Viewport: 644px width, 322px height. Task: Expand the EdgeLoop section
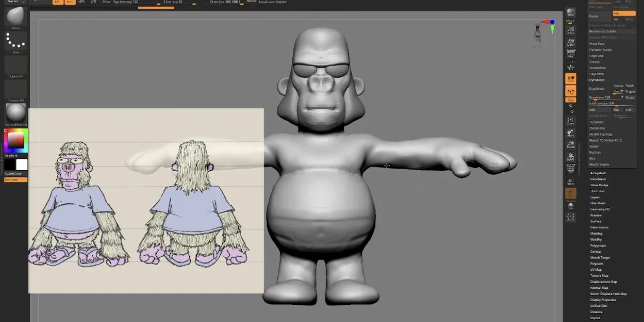[596, 56]
